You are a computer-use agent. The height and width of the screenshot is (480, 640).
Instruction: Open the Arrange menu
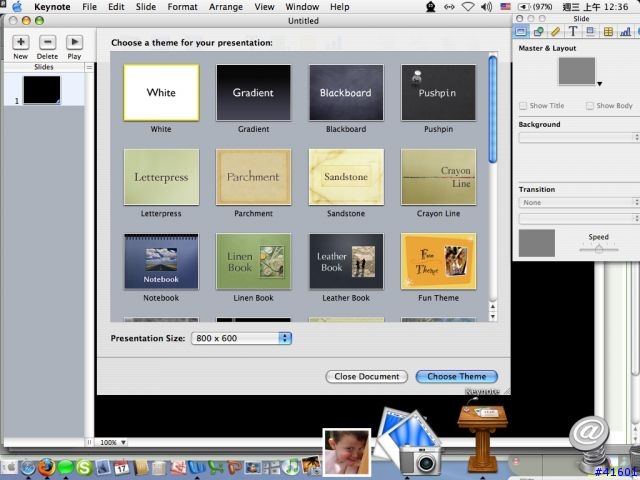pyautogui.click(x=226, y=7)
